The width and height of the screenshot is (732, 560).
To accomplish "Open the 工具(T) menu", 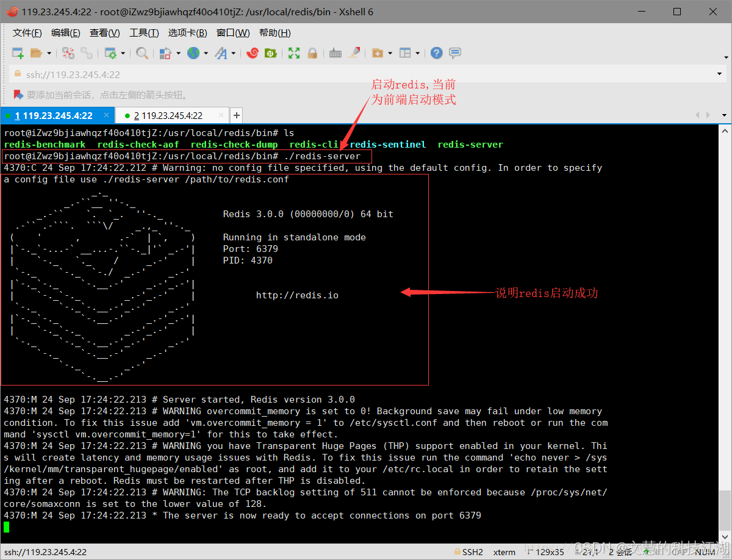I will (144, 33).
